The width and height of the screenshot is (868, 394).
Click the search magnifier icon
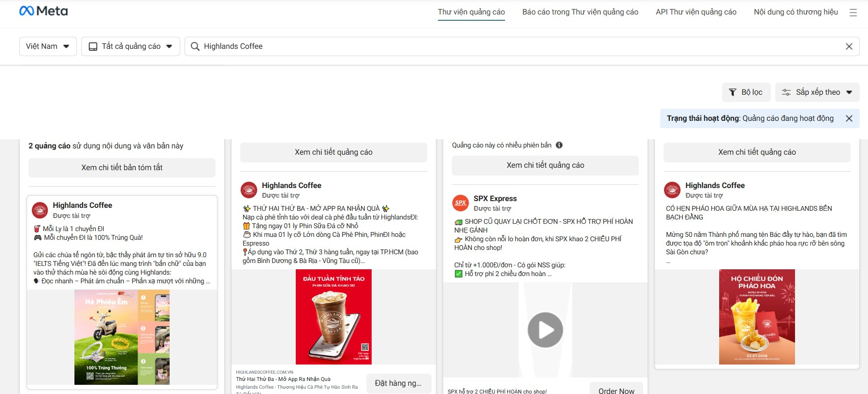coord(195,46)
